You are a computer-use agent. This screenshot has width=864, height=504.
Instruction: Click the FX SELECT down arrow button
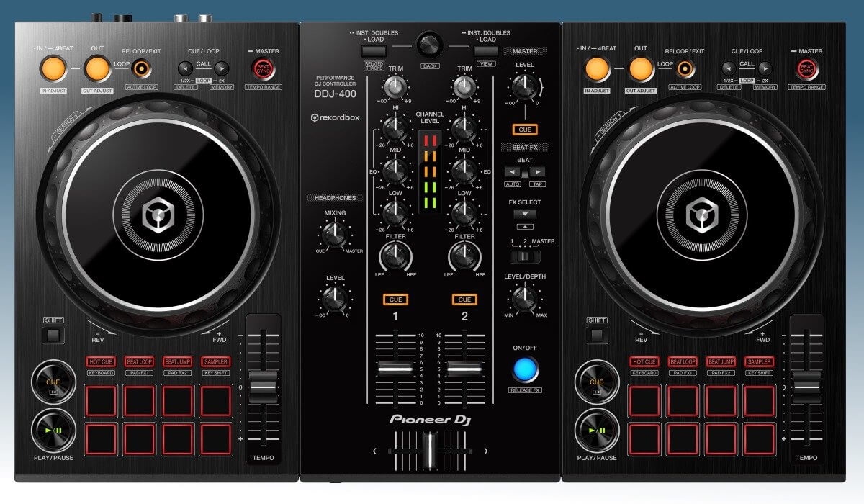click(525, 215)
